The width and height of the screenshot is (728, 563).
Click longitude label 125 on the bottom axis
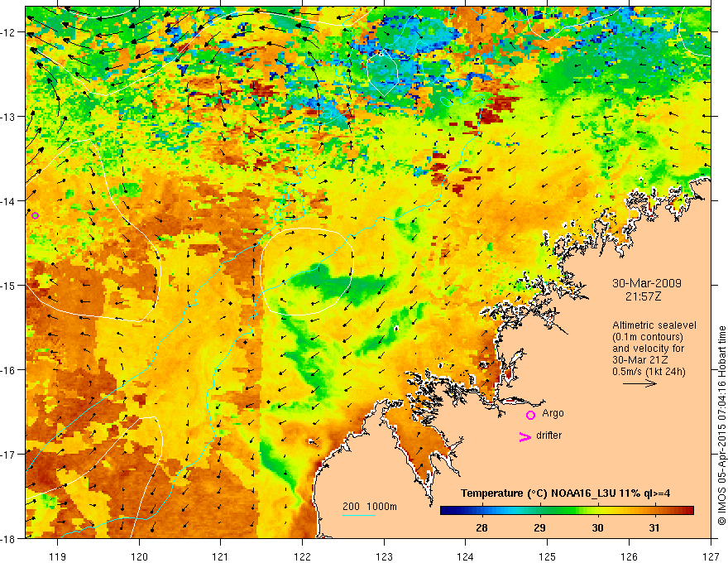coord(548,556)
